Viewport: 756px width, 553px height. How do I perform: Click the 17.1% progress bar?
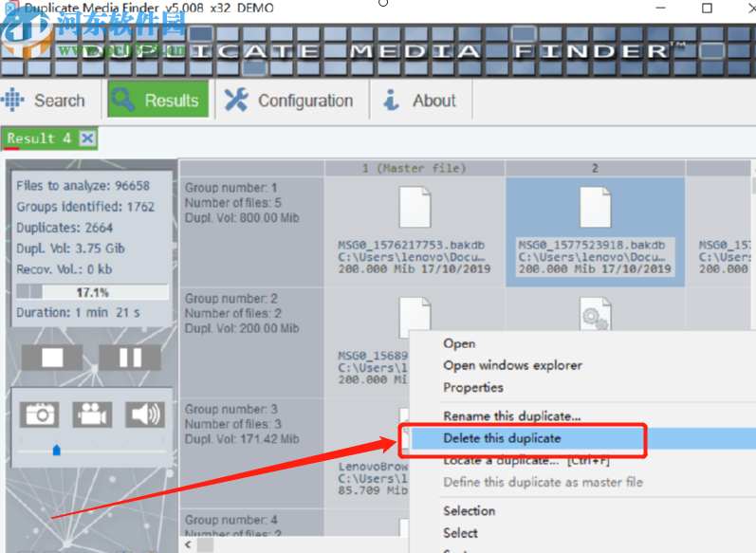[92, 292]
